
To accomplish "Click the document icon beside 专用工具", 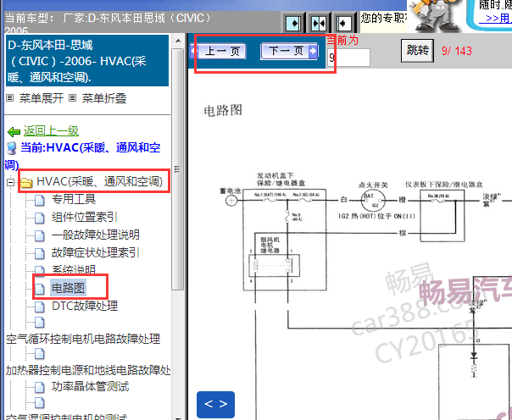I will pos(40,200).
